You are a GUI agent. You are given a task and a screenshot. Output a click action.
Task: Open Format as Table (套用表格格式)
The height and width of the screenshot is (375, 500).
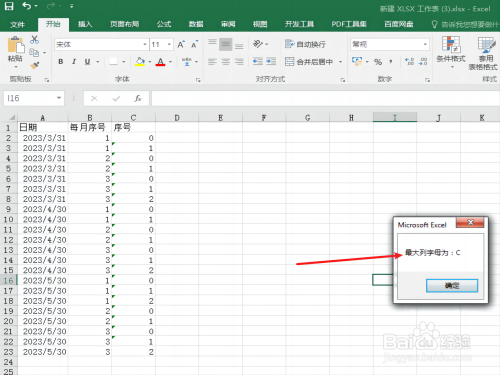click(484, 53)
